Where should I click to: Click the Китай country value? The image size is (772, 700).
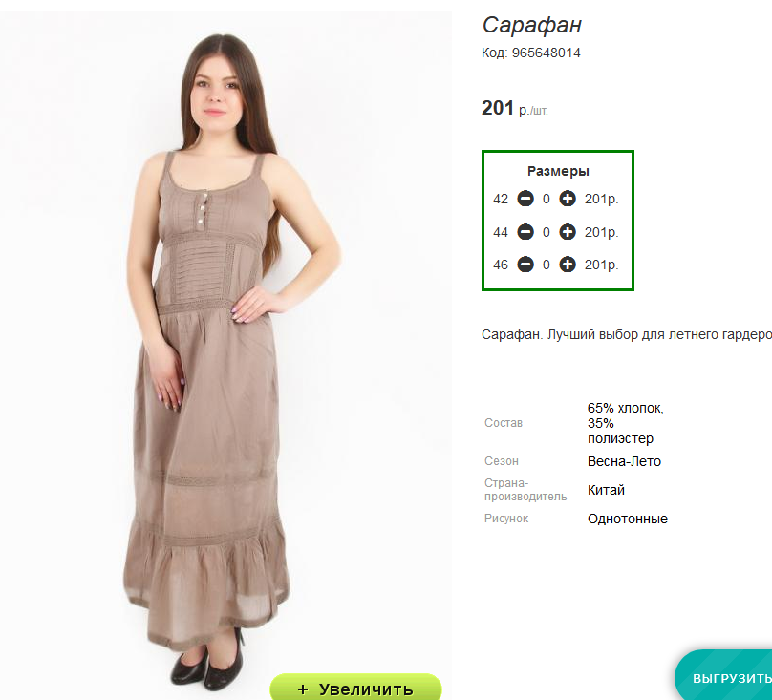tap(606, 490)
